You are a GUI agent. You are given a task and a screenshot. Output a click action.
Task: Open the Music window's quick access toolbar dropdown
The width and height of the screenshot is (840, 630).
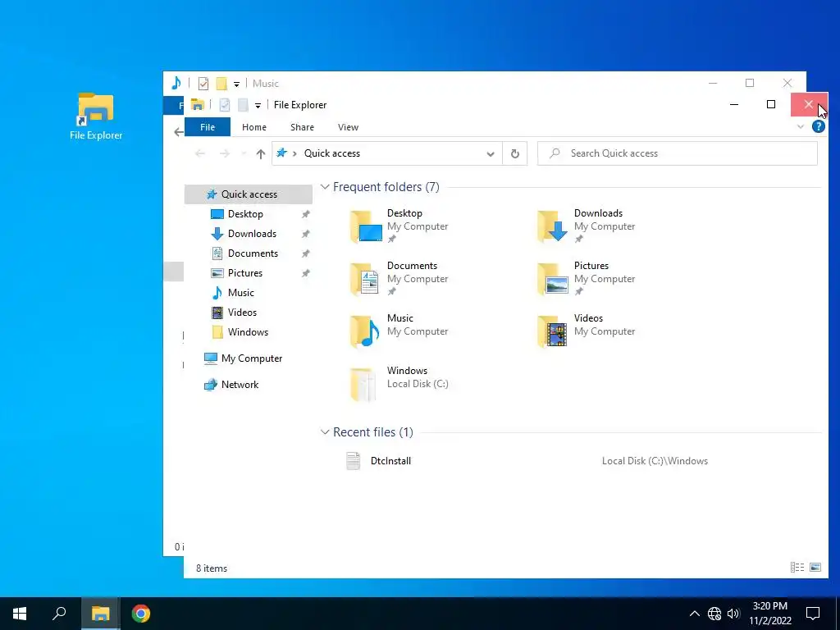pos(236,84)
